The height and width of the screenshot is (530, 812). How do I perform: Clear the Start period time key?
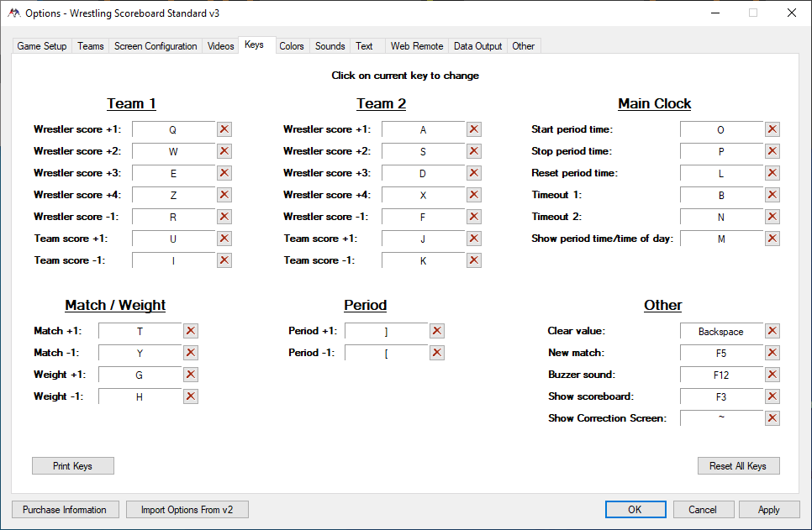[x=772, y=129]
